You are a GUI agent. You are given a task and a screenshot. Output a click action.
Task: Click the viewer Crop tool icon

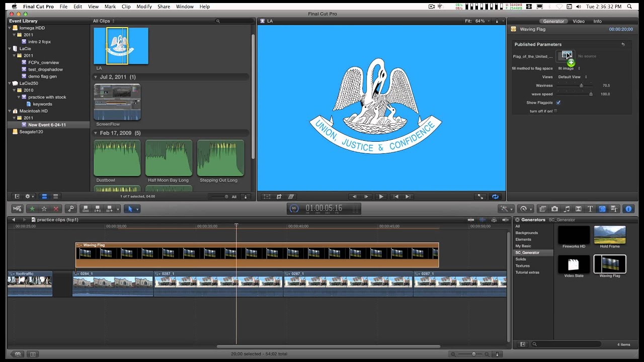pyautogui.click(x=279, y=197)
